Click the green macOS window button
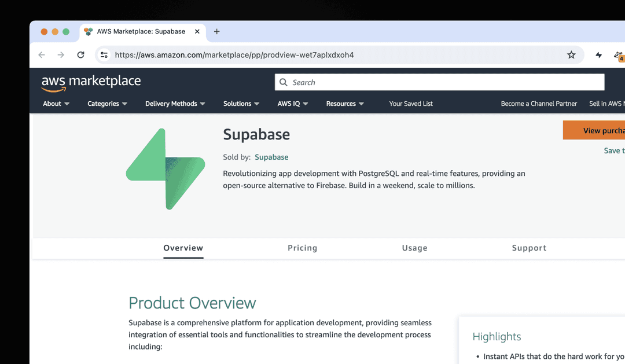625x364 pixels. (x=66, y=31)
